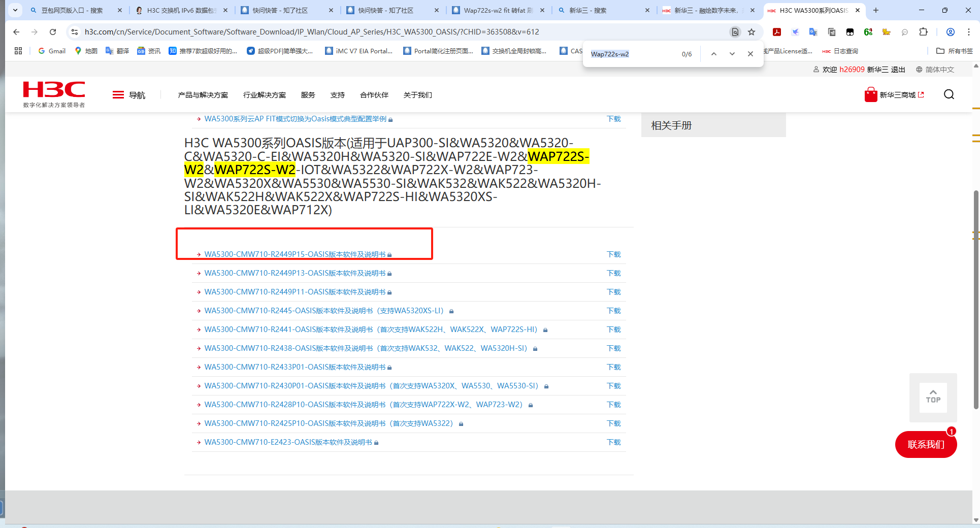
Task: Open tab search dropdown arrow
Action: click(x=15, y=10)
